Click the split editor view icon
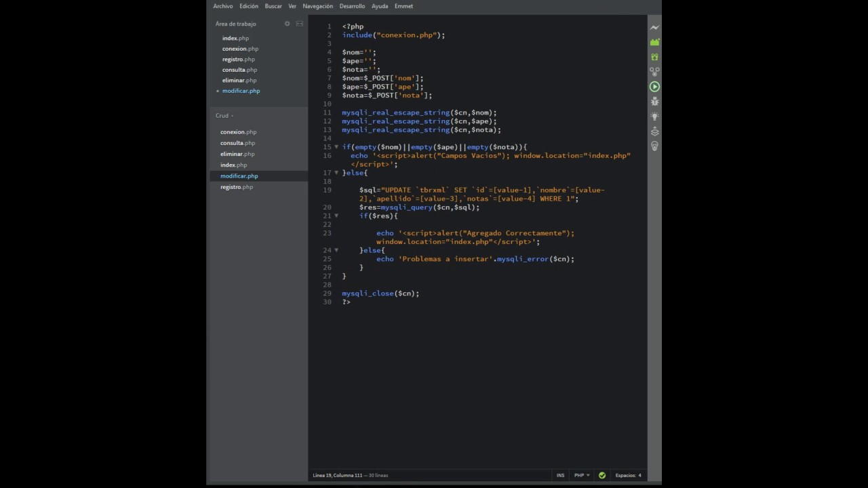Image resolution: width=868 pixels, height=488 pixels. [x=300, y=24]
